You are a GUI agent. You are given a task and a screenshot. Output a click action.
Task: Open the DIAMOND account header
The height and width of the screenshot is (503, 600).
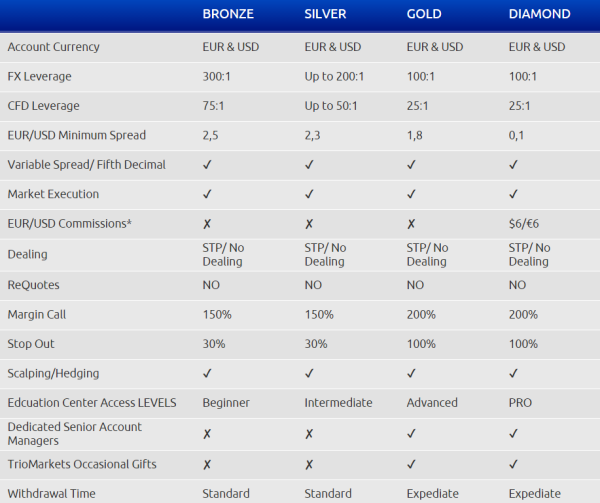540,14
